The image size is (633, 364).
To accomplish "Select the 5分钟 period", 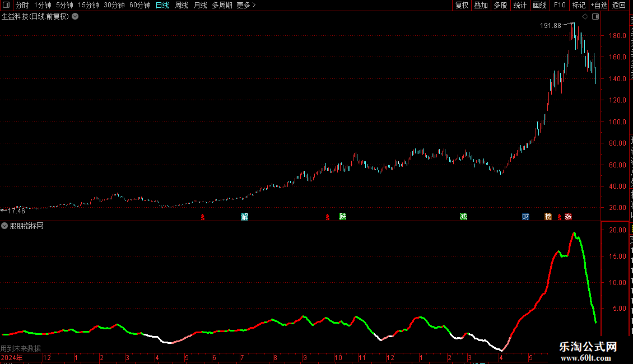I will (x=64, y=5).
